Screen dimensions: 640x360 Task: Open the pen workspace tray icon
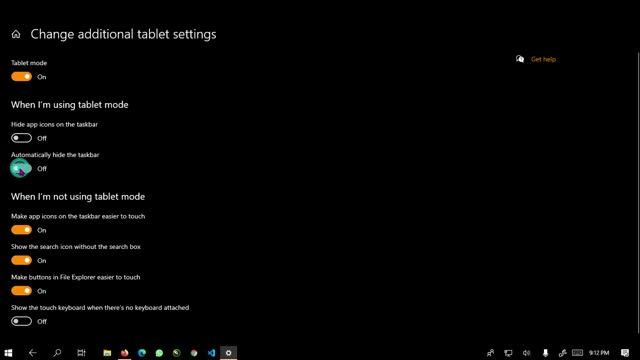[x=562, y=353]
